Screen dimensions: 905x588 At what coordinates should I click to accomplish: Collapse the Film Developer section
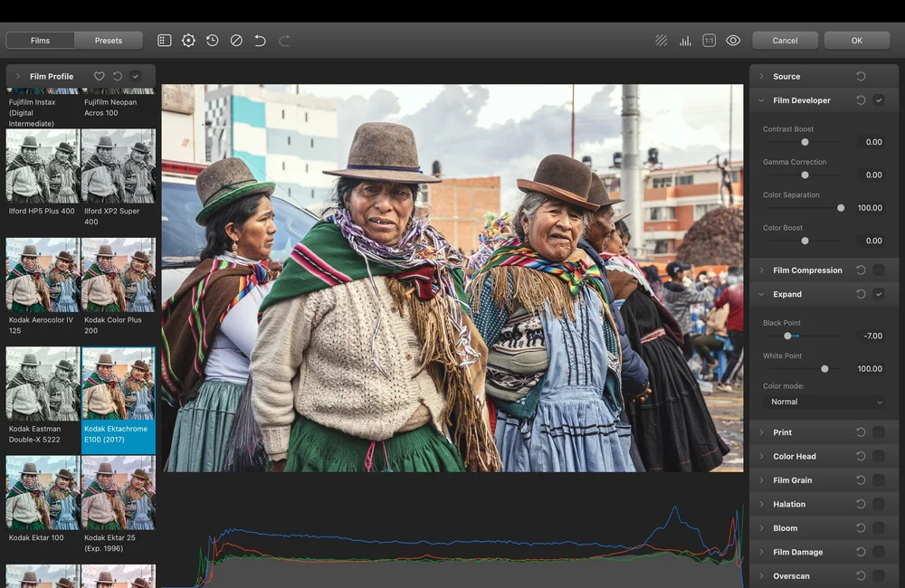(x=761, y=100)
